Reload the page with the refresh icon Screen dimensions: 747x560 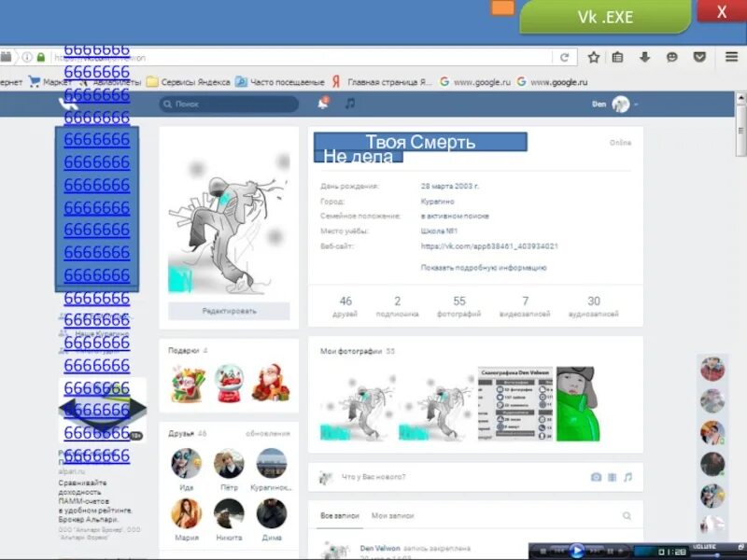(x=565, y=58)
